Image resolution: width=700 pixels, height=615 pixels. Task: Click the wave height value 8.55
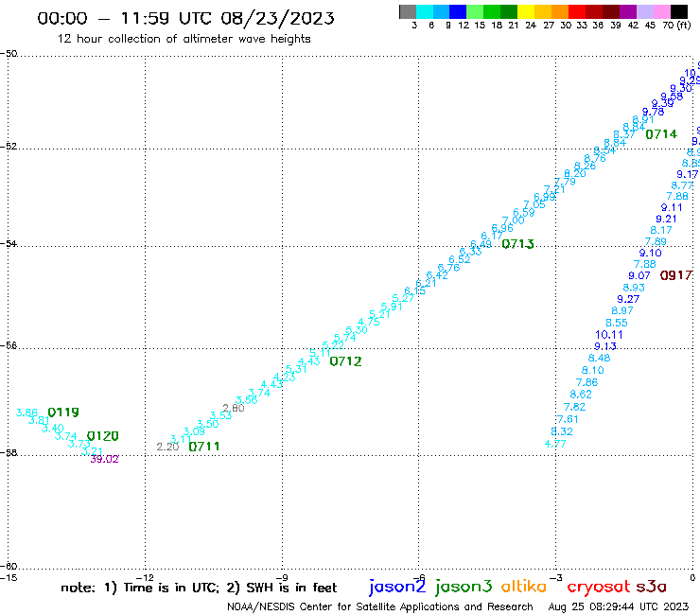click(617, 323)
